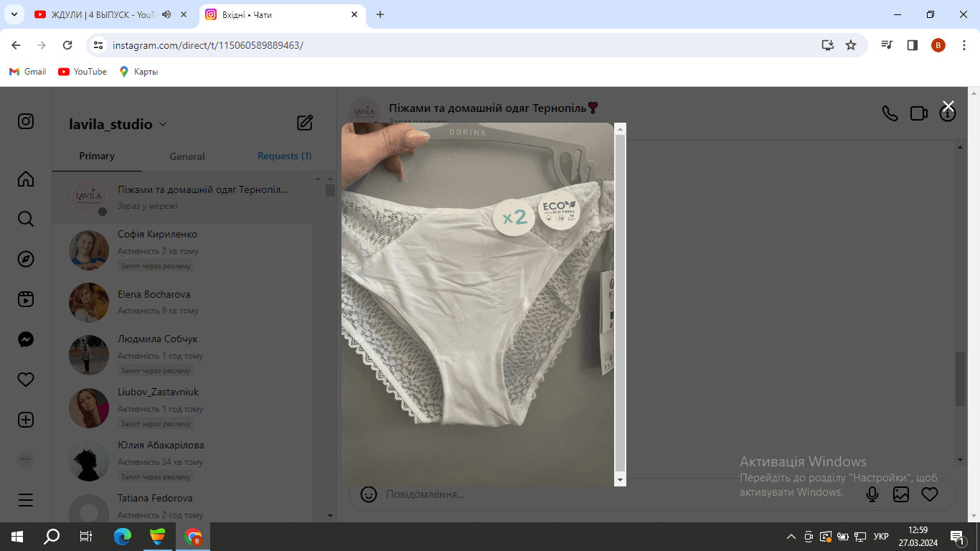Open chat with Юлия Абакарілова
The image size is (980, 551).
182,461
